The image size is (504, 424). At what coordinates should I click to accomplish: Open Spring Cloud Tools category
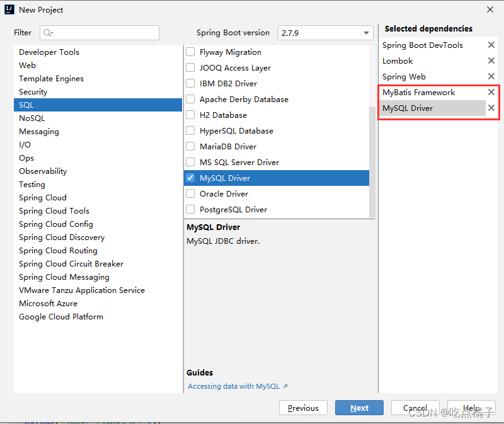[x=98, y=211]
